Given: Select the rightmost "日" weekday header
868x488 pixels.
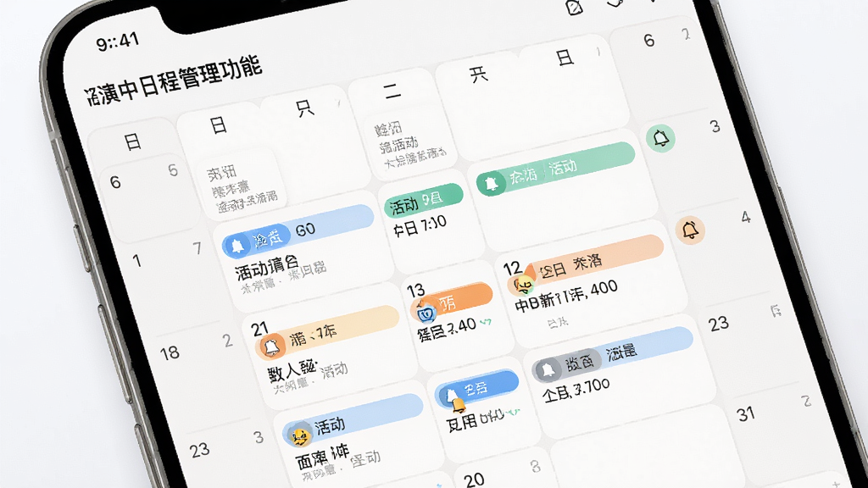Looking at the screenshot, I should pyautogui.click(x=564, y=57).
